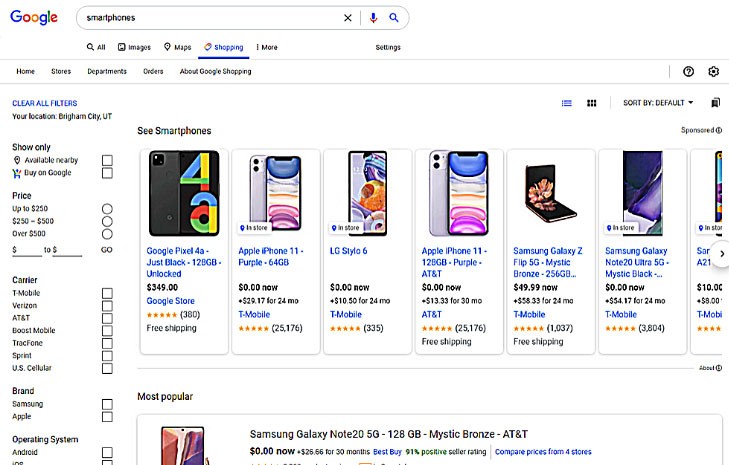
Task: Check the U.S. Cellular carrier filter
Action: point(107,369)
